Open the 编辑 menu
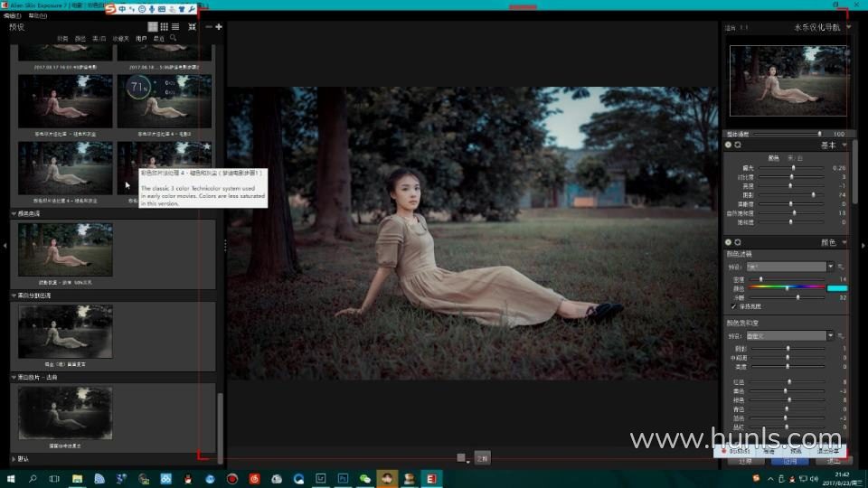The image size is (868, 488). (12, 16)
